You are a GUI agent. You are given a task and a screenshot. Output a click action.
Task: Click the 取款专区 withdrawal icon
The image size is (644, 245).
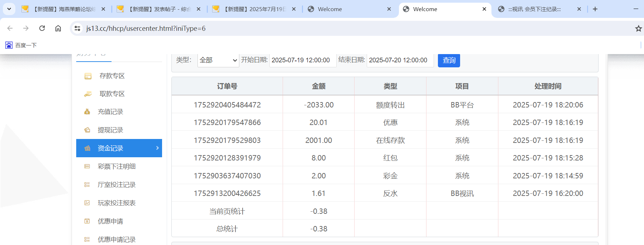[x=88, y=94]
